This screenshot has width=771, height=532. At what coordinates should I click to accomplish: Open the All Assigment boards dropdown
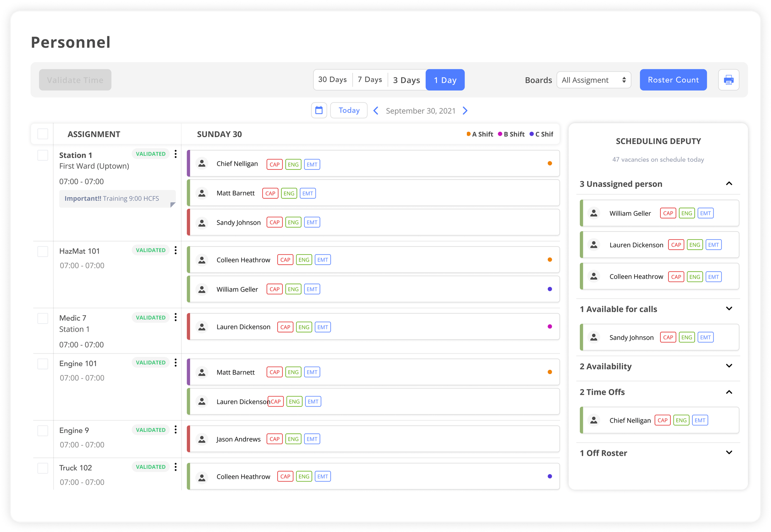593,80
